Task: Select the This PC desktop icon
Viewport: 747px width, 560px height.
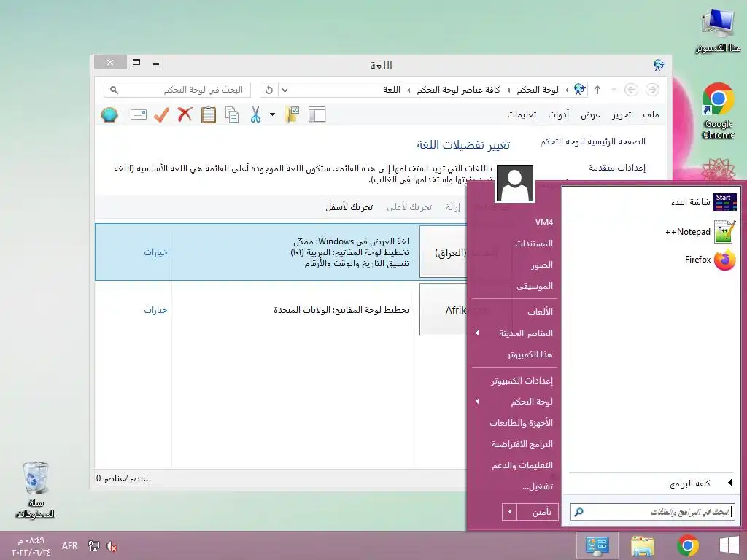Action: [718, 31]
